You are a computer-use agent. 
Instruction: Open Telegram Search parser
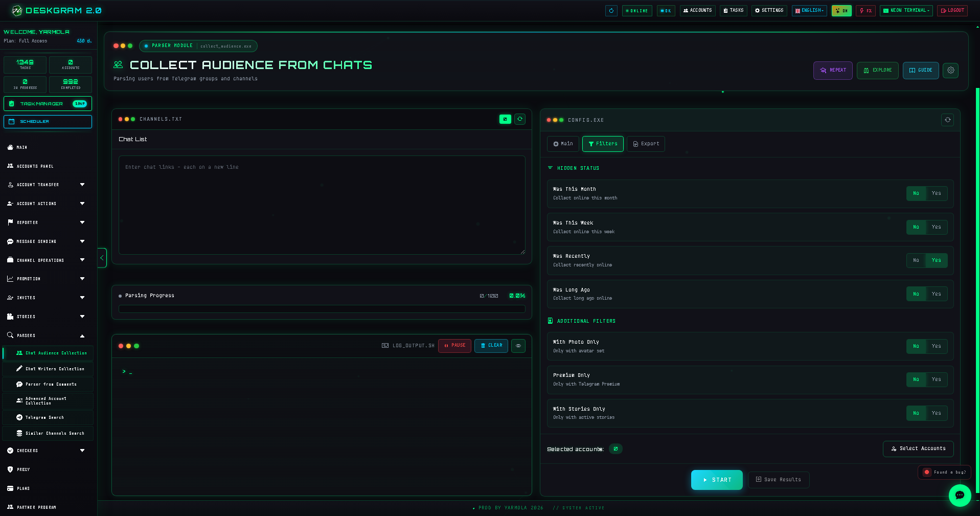48,417
